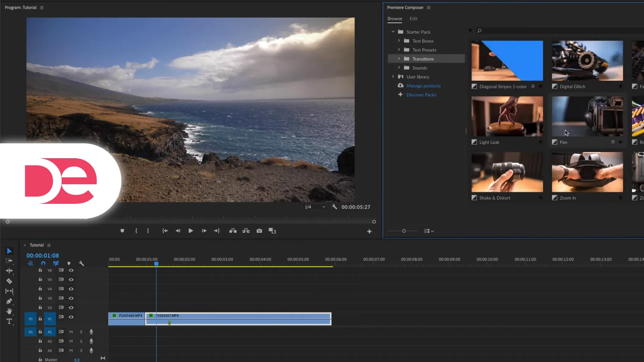This screenshot has width=644, height=362.
Task: Click the Add Marker icon in monitor
Action: coord(122,231)
